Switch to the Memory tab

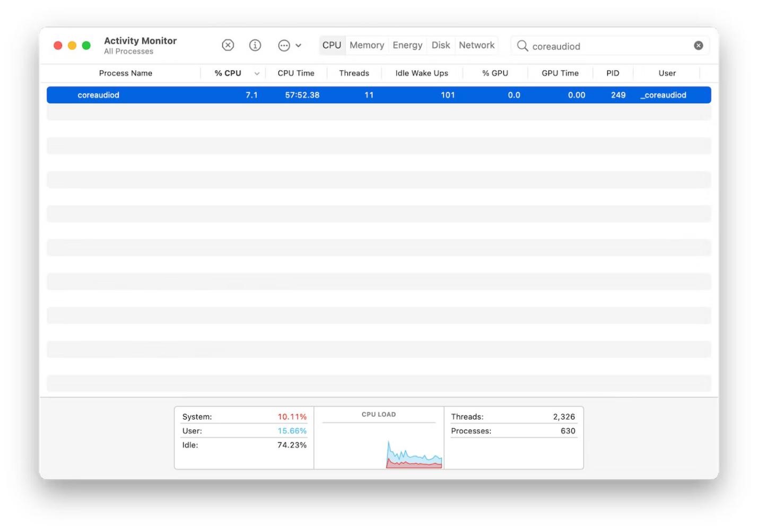coord(367,45)
